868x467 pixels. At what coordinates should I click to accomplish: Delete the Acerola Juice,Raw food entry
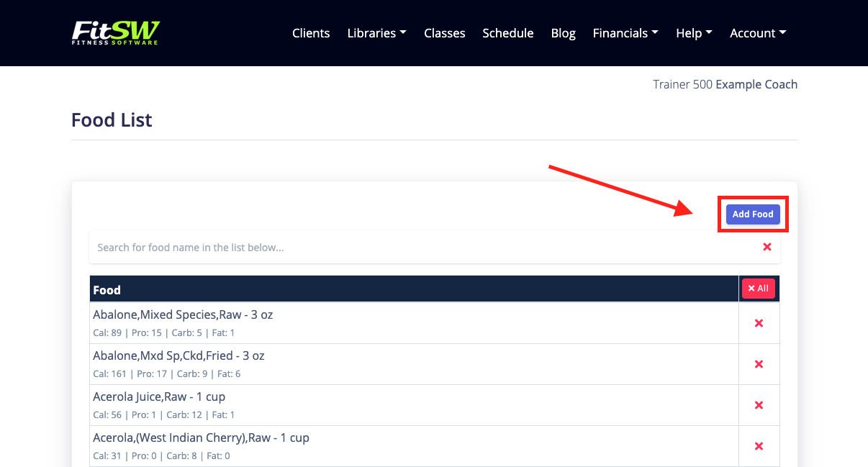[x=759, y=405]
